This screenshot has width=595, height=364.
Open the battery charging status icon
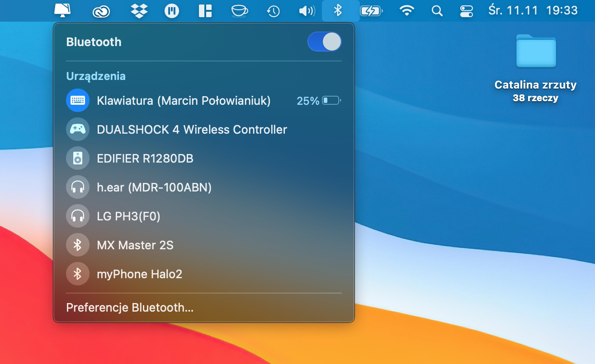[371, 11]
